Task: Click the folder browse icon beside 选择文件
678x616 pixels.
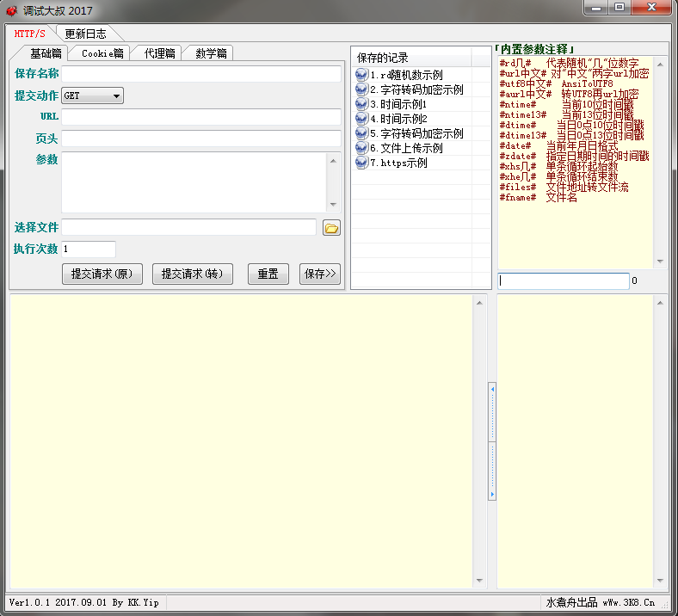Action: click(331, 228)
